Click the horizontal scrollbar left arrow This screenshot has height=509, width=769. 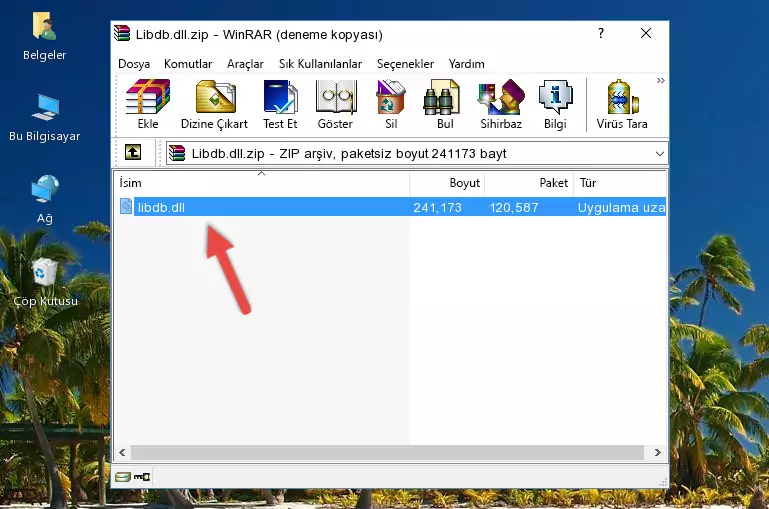point(123,452)
